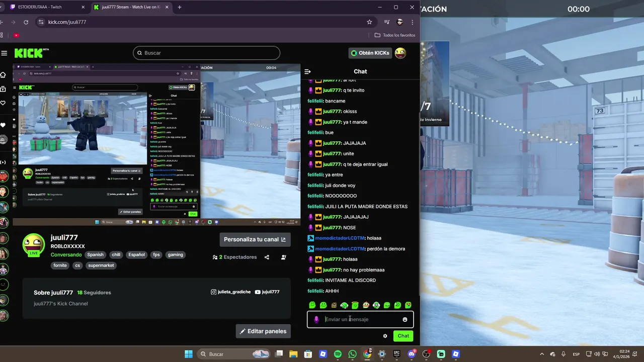Click the fornite tag

60,265
